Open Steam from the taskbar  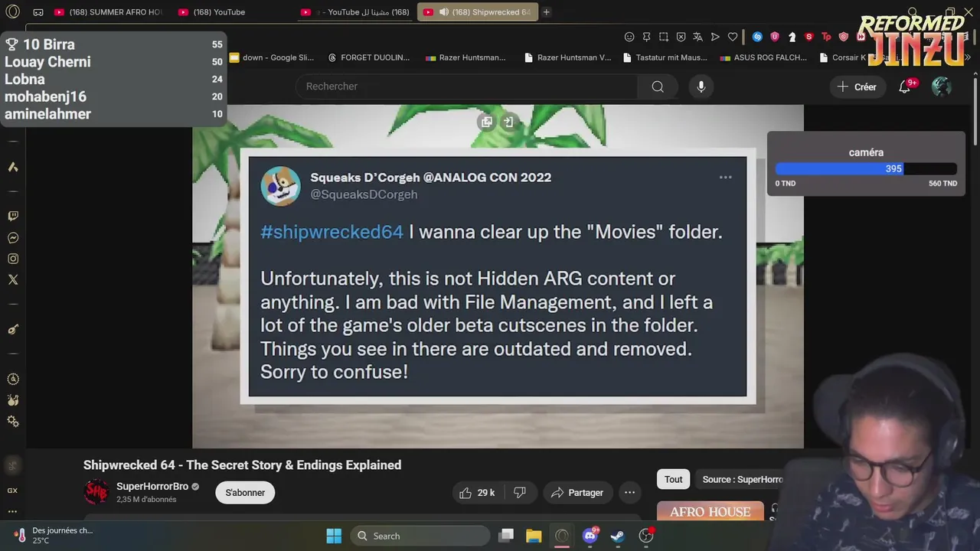[x=617, y=536]
